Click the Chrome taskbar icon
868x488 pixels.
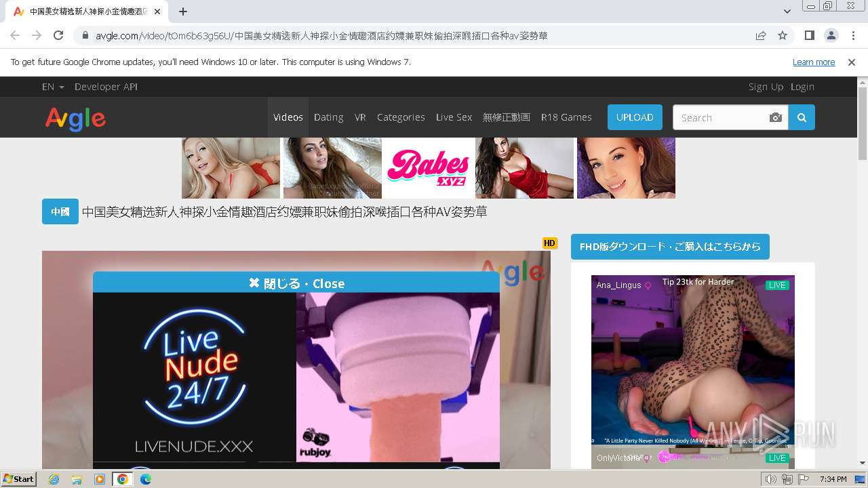coord(123,479)
